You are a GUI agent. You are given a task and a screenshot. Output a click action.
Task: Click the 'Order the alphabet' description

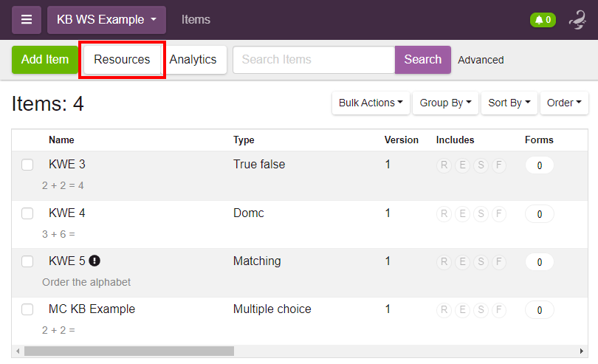(x=86, y=282)
